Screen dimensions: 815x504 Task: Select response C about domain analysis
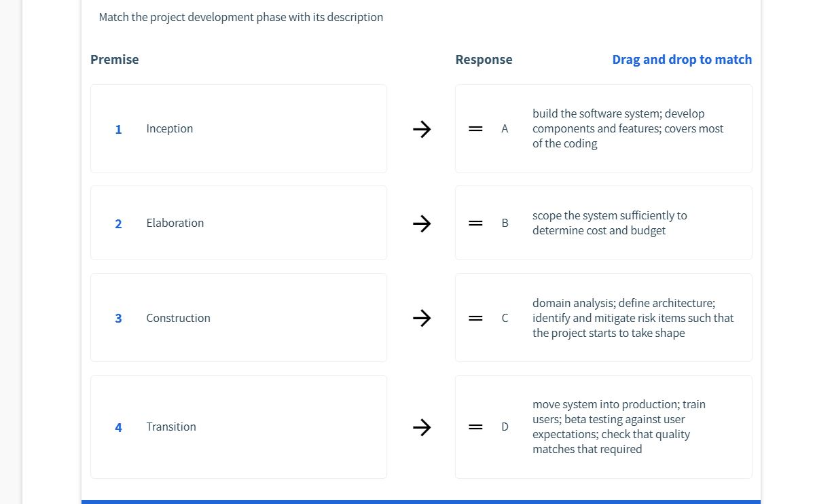click(603, 318)
